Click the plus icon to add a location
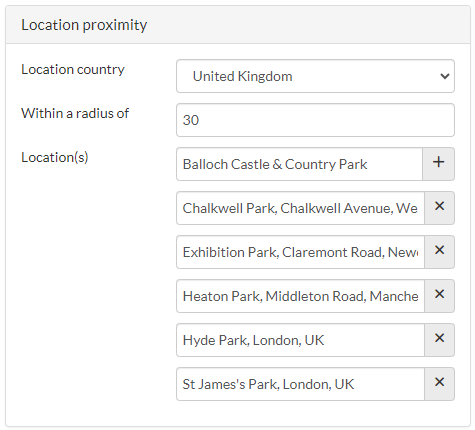Image resolution: width=475 pixels, height=430 pixels. click(x=438, y=164)
